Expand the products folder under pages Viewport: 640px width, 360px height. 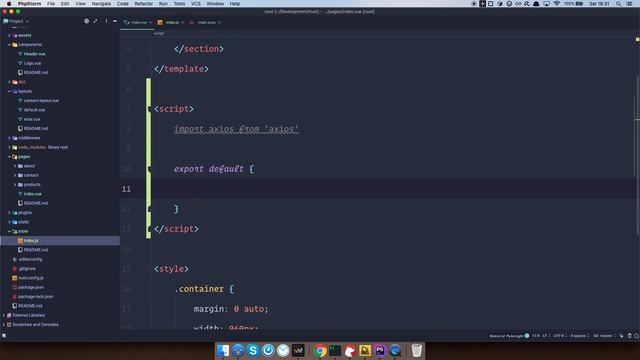[x=15, y=185]
